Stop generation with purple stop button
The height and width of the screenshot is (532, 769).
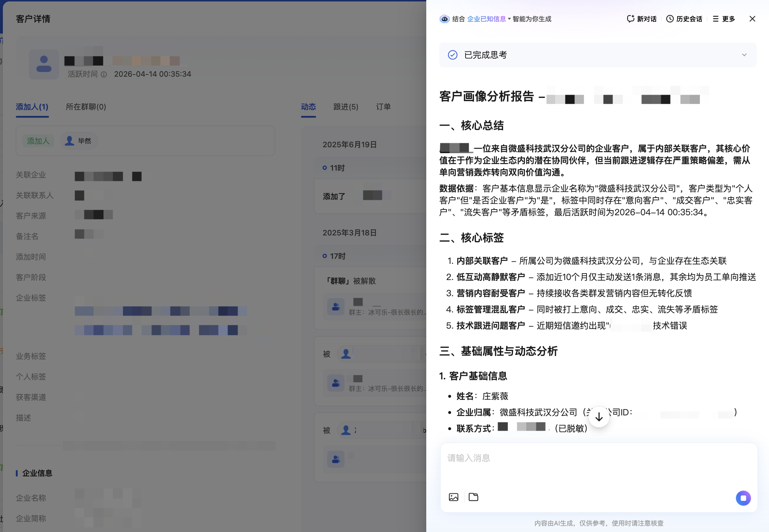coord(743,498)
